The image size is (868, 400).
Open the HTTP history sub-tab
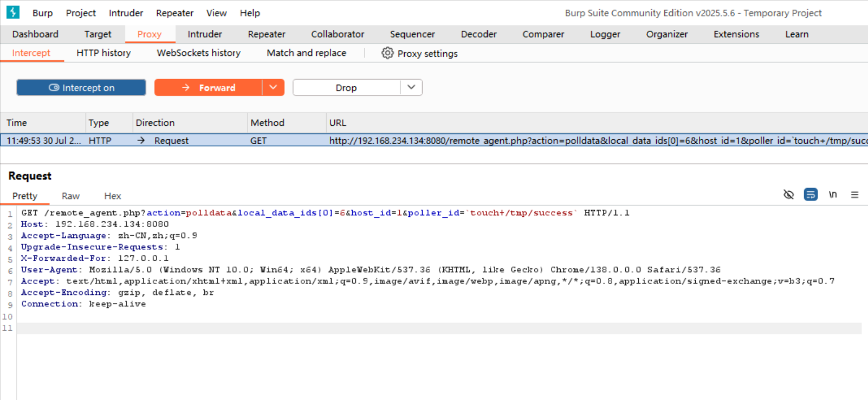(103, 53)
